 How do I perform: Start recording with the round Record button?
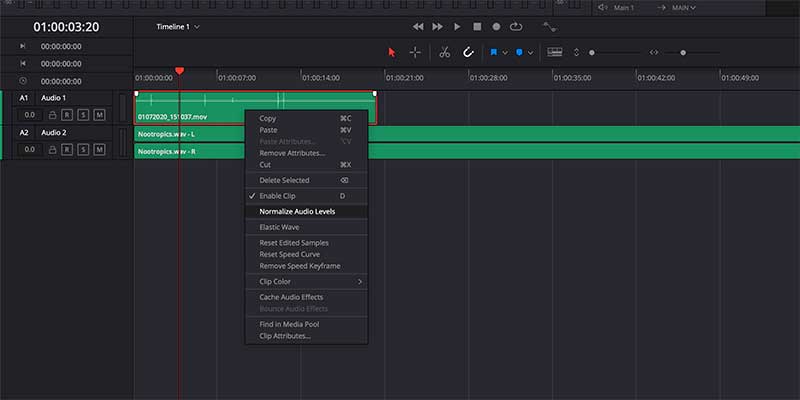[496, 27]
